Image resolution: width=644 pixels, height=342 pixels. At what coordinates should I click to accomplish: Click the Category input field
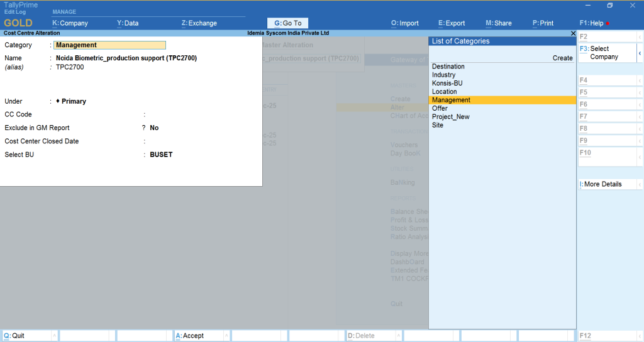109,45
